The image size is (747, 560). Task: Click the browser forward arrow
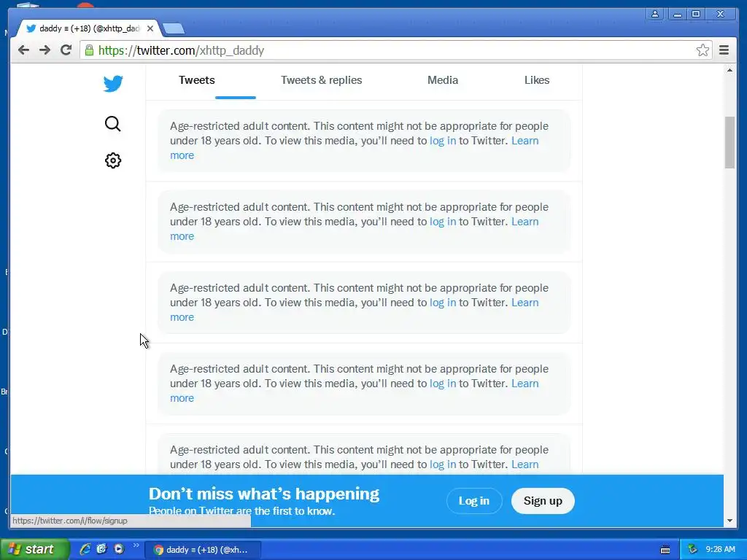(44, 50)
